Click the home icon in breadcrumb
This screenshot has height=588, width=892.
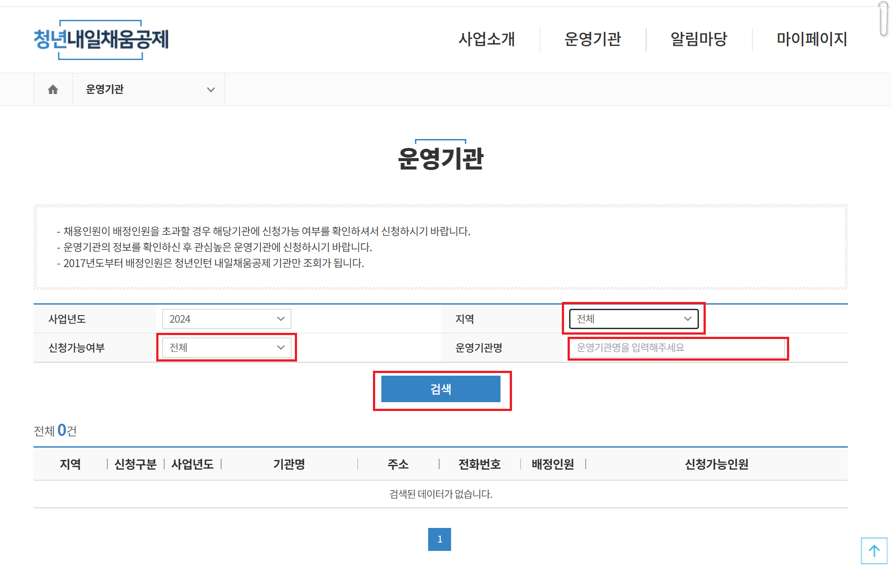pos(53,90)
